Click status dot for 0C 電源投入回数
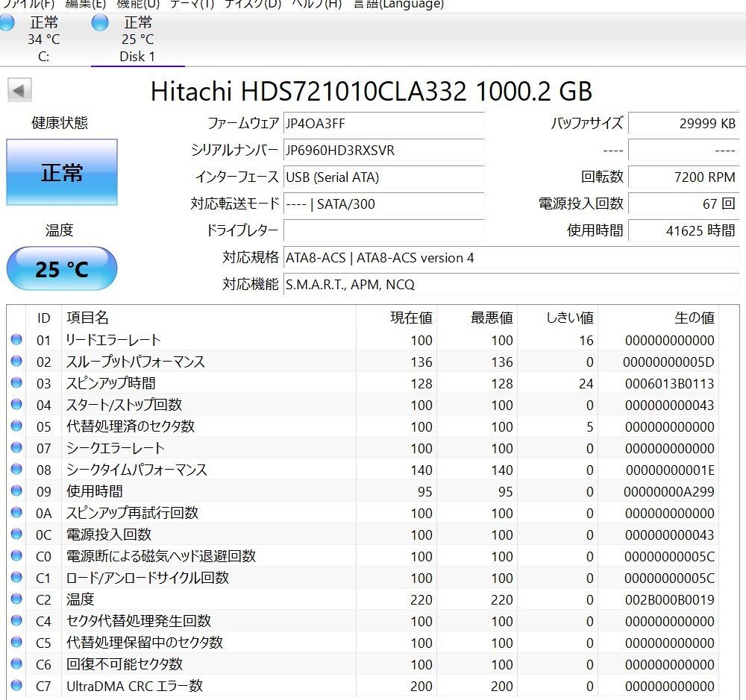The width and height of the screenshot is (746, 700). click(x=16, y=534)
